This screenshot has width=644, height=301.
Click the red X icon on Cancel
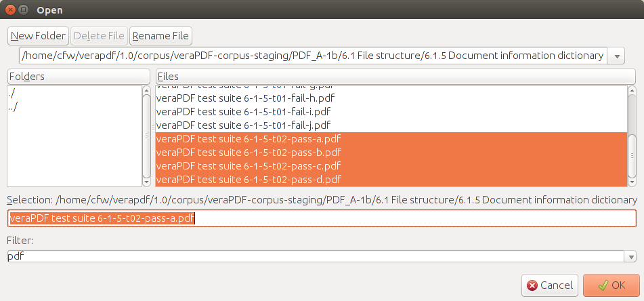pos(532,285)
